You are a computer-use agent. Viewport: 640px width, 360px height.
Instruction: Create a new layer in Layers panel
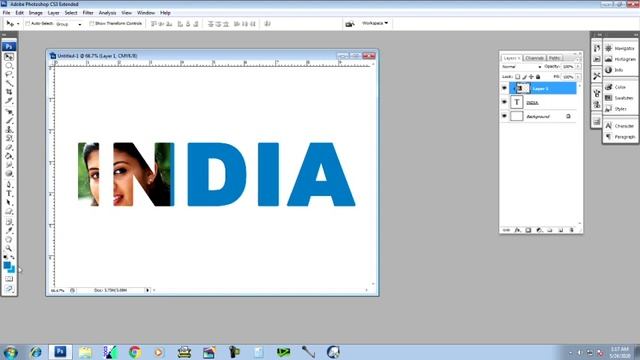pyautogui.click(x=560, y=230)
